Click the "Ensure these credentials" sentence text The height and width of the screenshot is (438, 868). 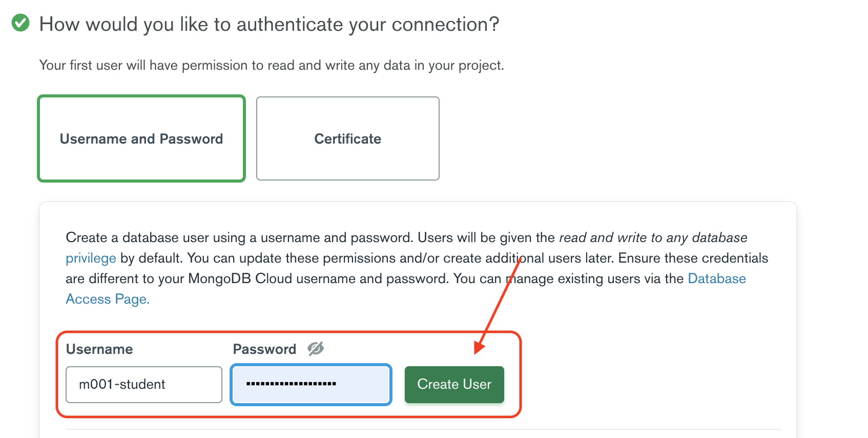coord(693,258)
